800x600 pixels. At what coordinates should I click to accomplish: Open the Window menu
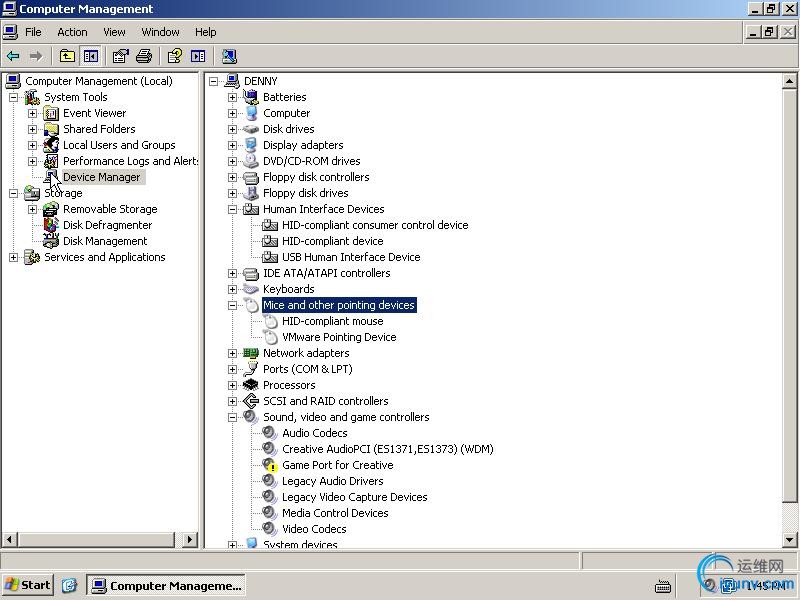(160, 32)
